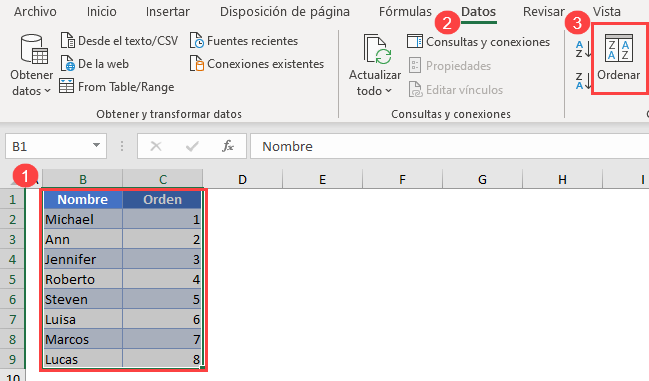The image size is (649, 381).
Task: Switch to Disposición de página tab
Action: (285, 12)
